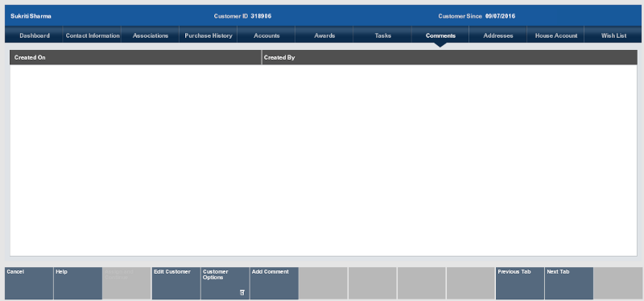The width and height of the screenshot is (644, 301).
Task: Open the Addresses tab
Action: click(498, 35)
